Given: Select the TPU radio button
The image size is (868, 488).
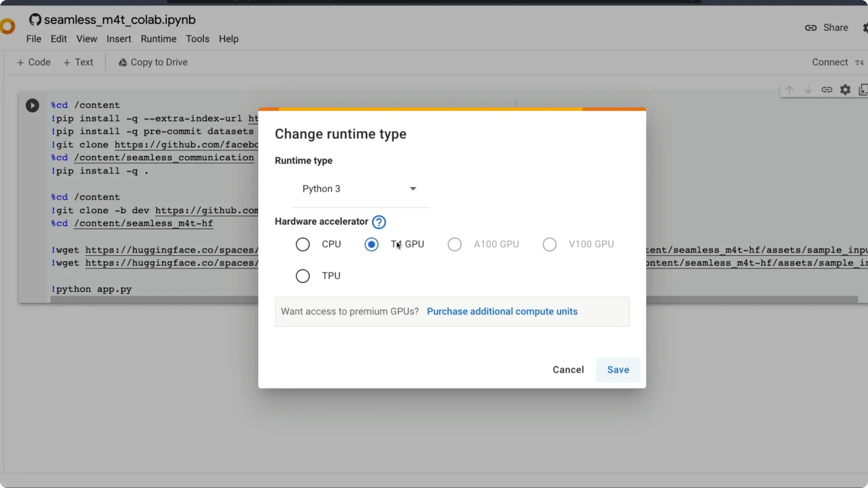Looking at the screenshot, I should (302, 276).
